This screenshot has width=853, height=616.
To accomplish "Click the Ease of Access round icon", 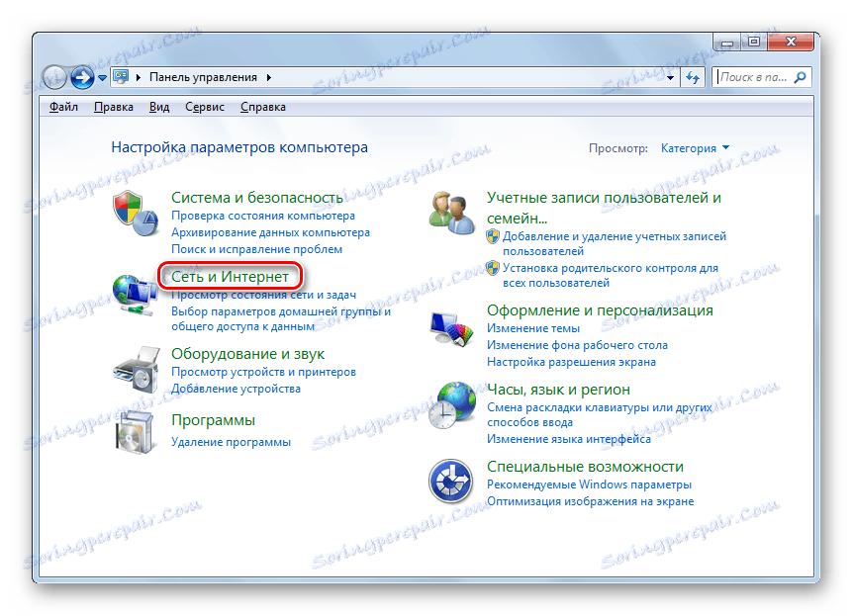I will [450, 482].
